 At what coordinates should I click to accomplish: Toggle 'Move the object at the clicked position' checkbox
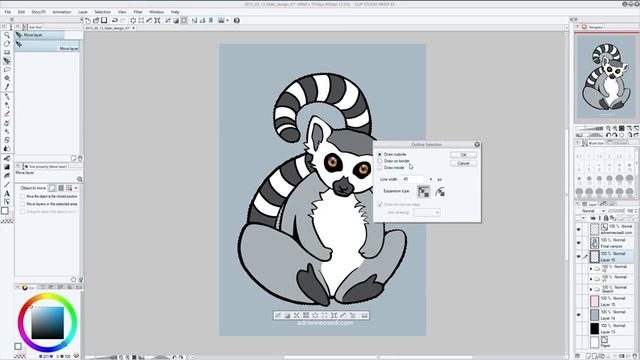[22, 196]
